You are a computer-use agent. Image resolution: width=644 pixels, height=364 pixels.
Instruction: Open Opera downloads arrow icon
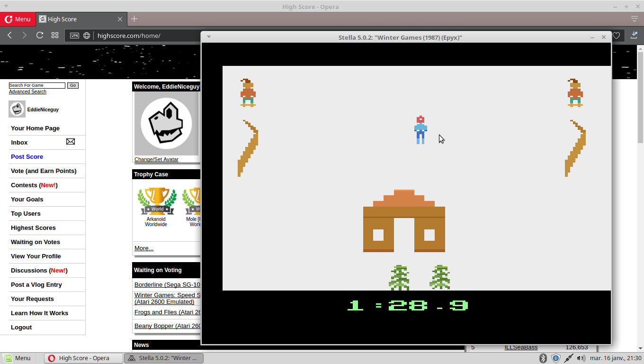(635, 35)
